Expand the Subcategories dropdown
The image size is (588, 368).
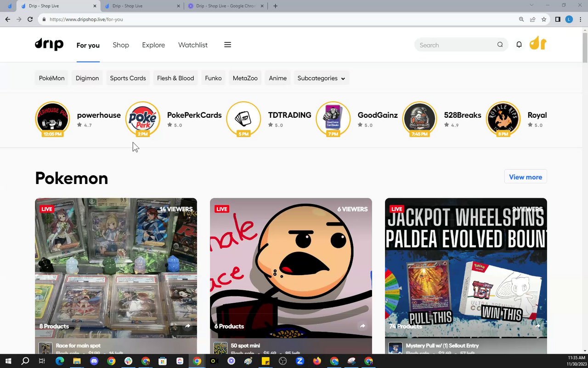(x=321, y=78)
